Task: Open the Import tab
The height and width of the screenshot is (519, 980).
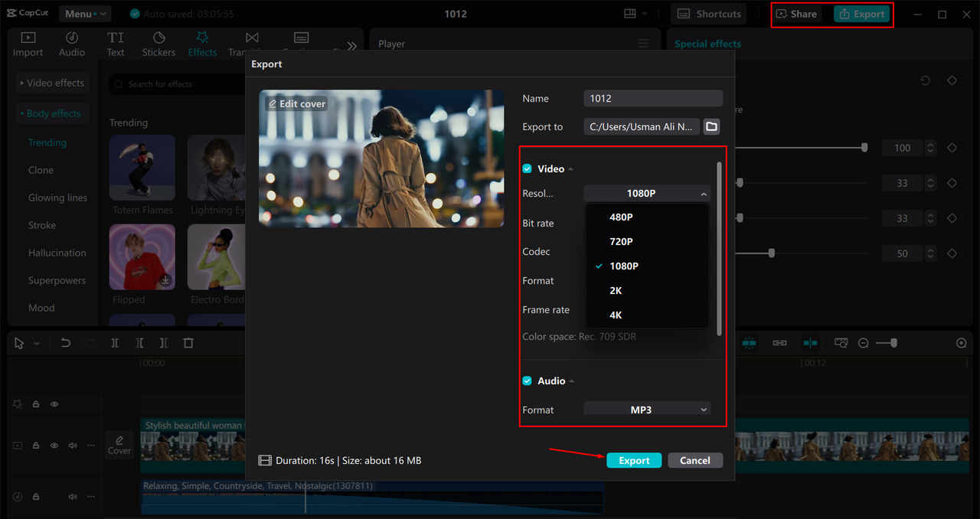Action: (28, 44)
